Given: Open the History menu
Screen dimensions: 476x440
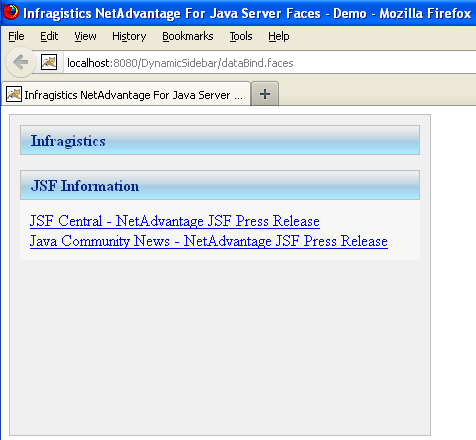Looking at the screenshot, I should (129, 36).
